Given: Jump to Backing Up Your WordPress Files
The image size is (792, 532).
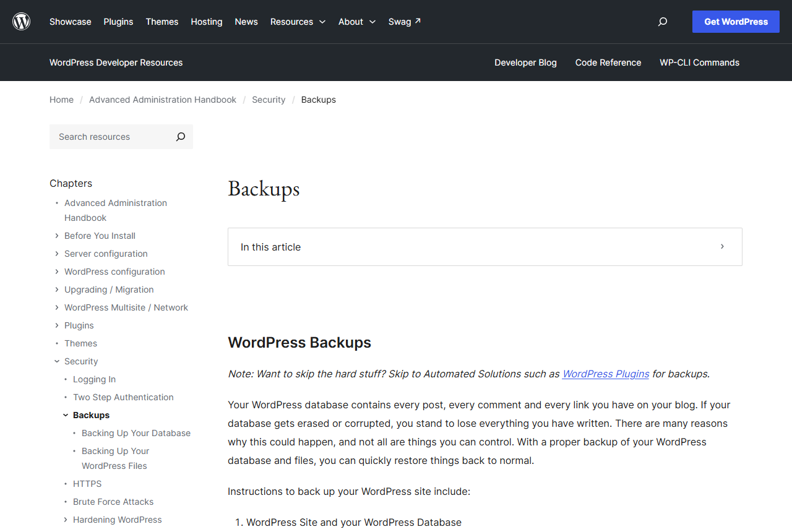Looking at the screenshot, I should coord(116,458).
